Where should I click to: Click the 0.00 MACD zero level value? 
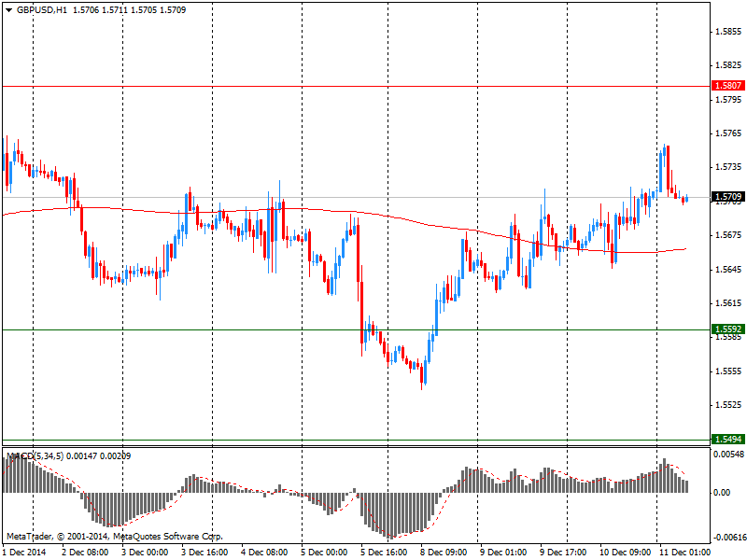click(x=722, y=493)
